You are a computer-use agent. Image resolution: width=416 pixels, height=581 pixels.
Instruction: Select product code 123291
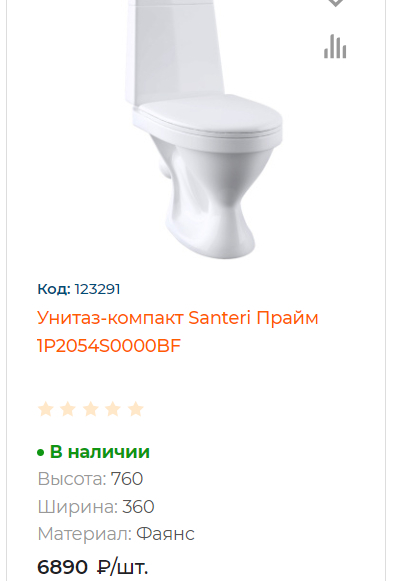[97, 289]
